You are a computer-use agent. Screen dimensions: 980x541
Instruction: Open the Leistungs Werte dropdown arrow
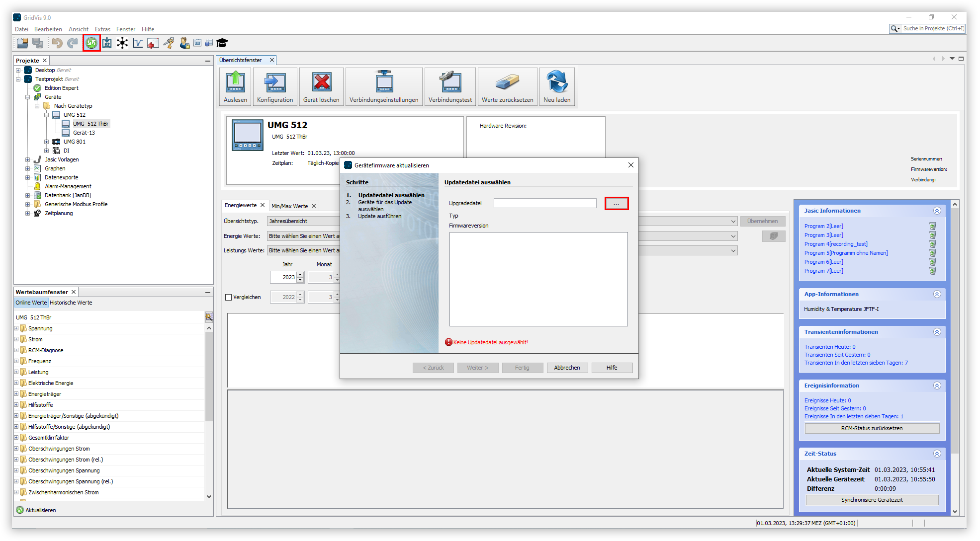coord(733,250)
